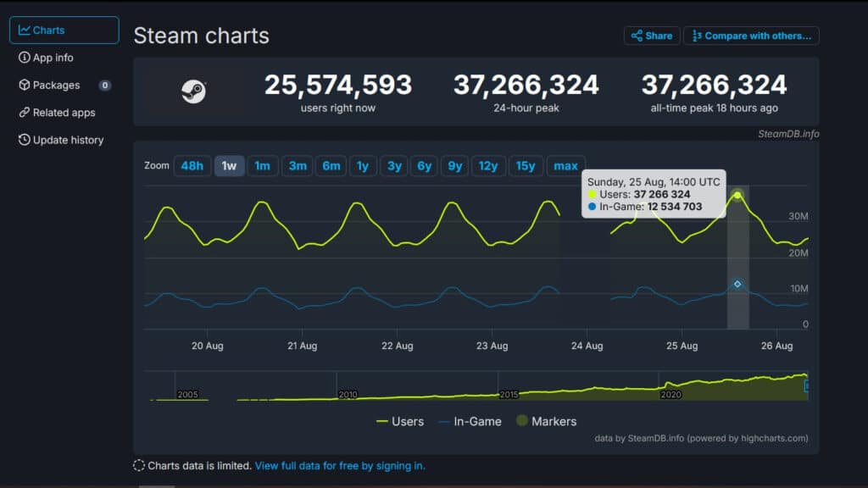Set chart zoom to 9y
Screen dimensions: 868x488
(455, 166)
